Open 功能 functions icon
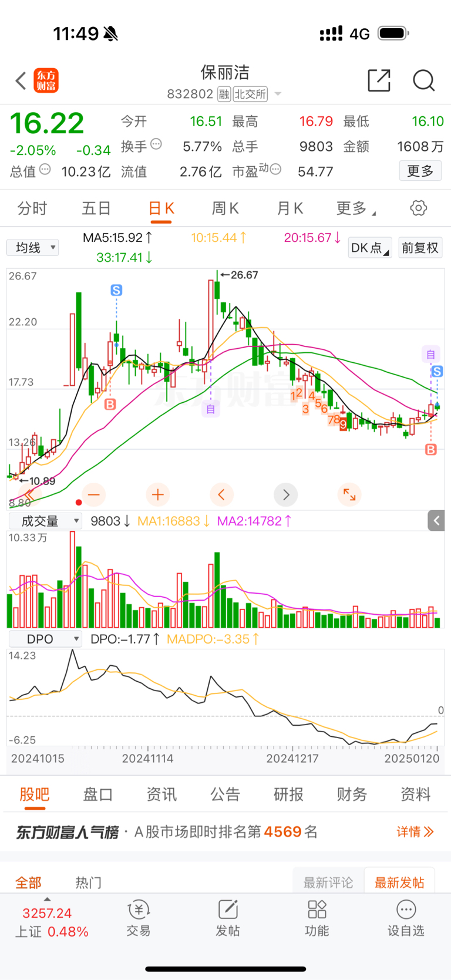 (x=317, y=919)
